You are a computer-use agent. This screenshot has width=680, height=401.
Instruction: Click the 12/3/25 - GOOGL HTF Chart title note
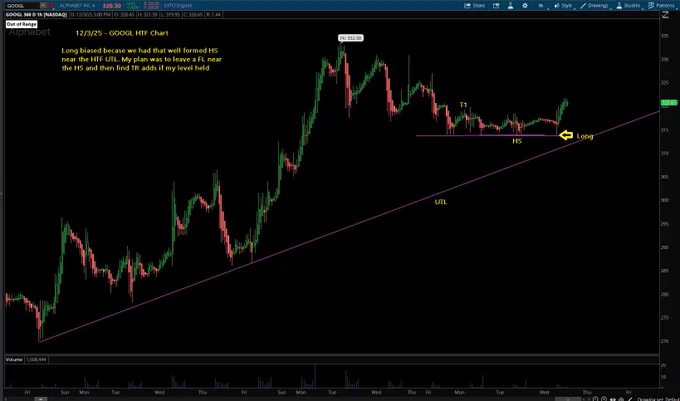(x=122, y=33)
